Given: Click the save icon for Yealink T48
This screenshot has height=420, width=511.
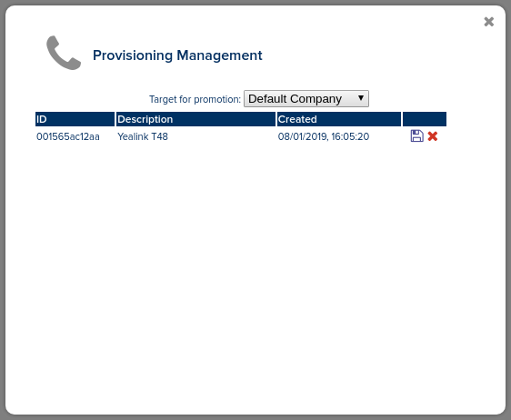Looking at the screenshot, I should pos(416,135).
